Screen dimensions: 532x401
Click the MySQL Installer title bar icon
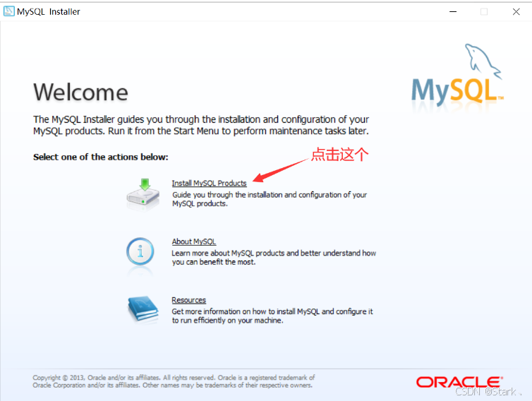(9, 11)
